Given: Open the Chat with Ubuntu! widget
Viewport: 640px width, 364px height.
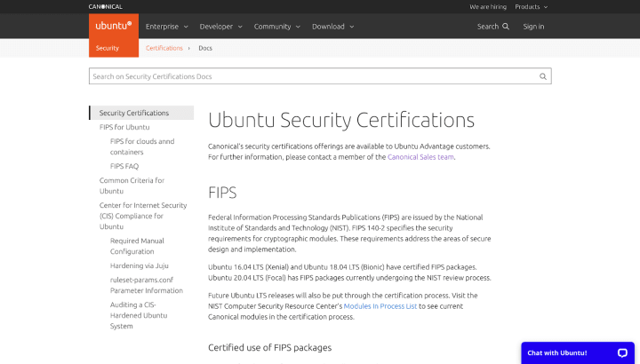Looking at the screenshot, I should [x=578, y=353].
